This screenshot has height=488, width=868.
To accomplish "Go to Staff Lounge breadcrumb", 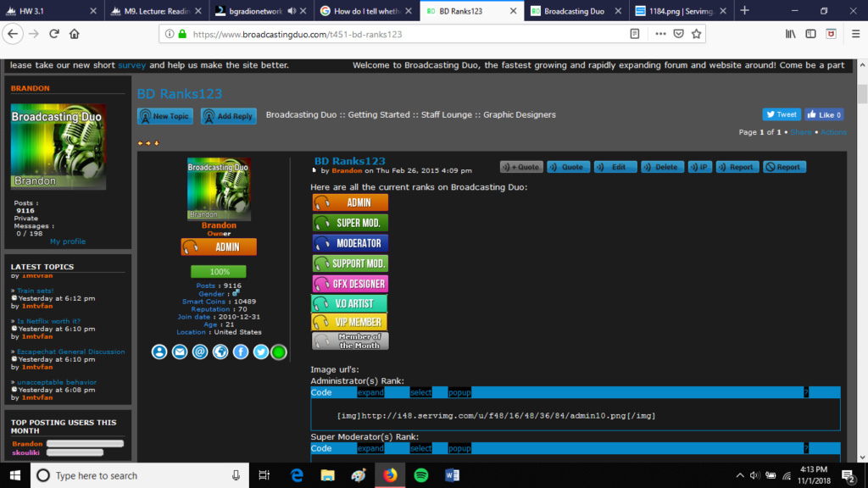I will [448, 114].
